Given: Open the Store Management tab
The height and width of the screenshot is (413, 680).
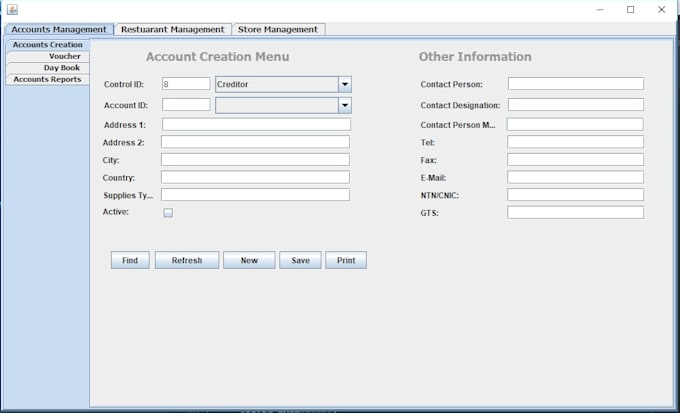Looking at the screenshot, I should pos(278,30).
